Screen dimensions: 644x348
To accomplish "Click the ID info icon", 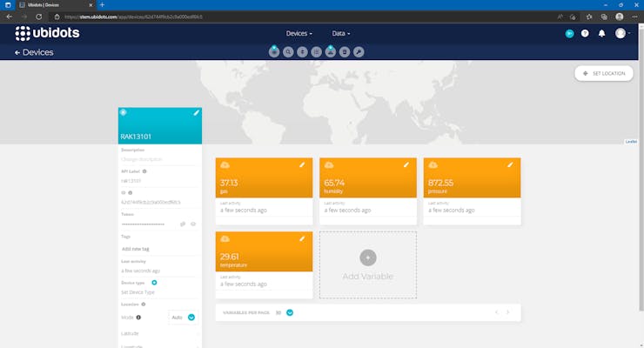I will 131,193.
